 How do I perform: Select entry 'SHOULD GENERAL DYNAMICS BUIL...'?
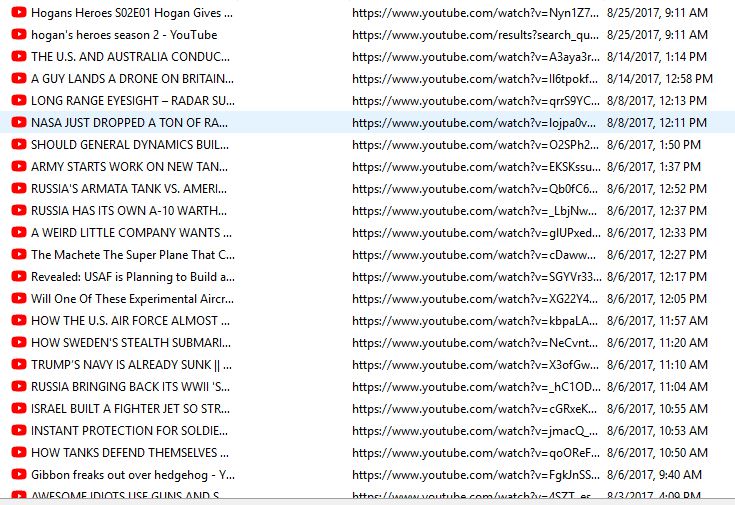click(x=130, y=145)
